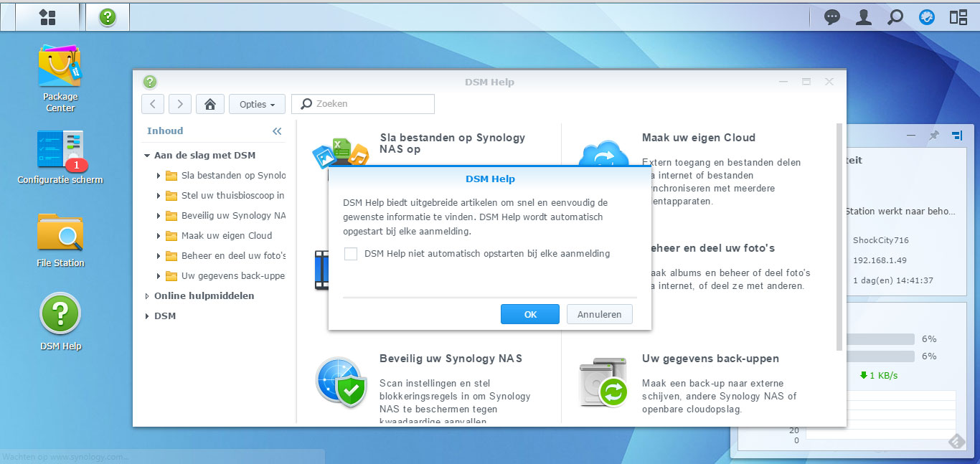
Task: Expand the DSM tree node
Action: [x=146, y=316]
